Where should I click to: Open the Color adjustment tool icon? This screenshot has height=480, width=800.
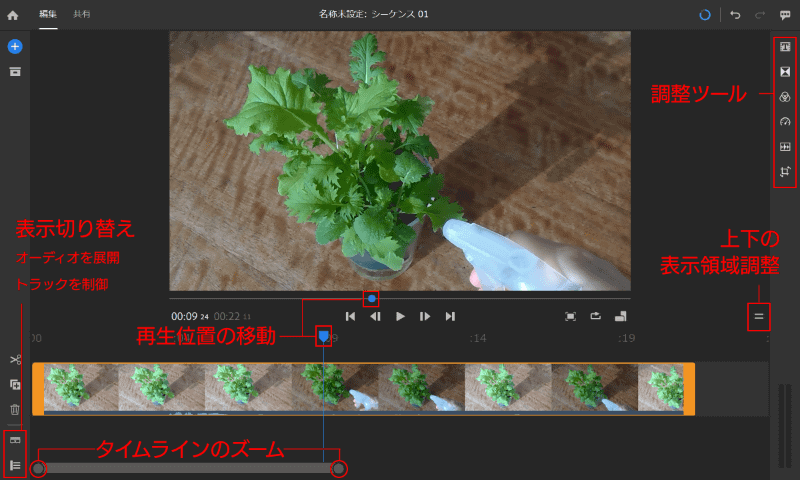tap(785, 96)
